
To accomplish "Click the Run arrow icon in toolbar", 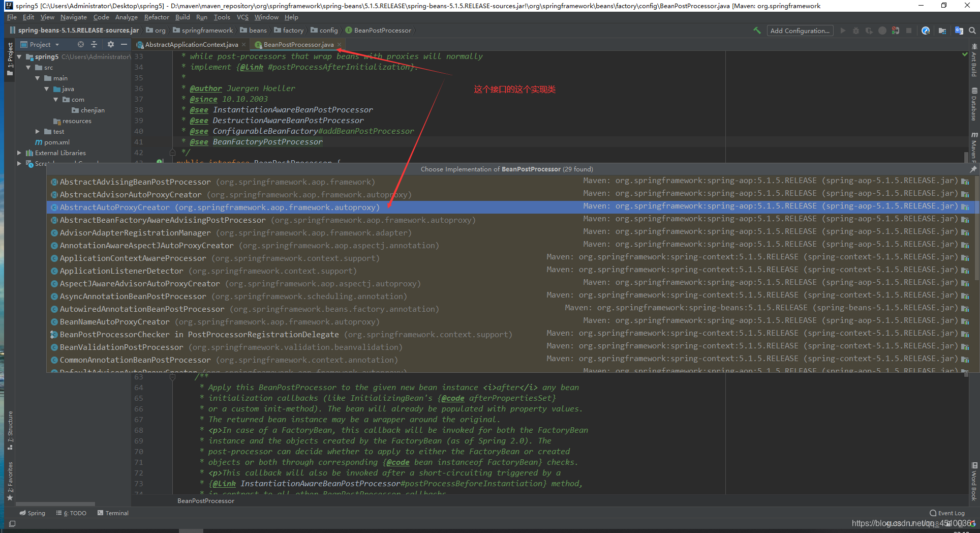I will coord(843,31).
